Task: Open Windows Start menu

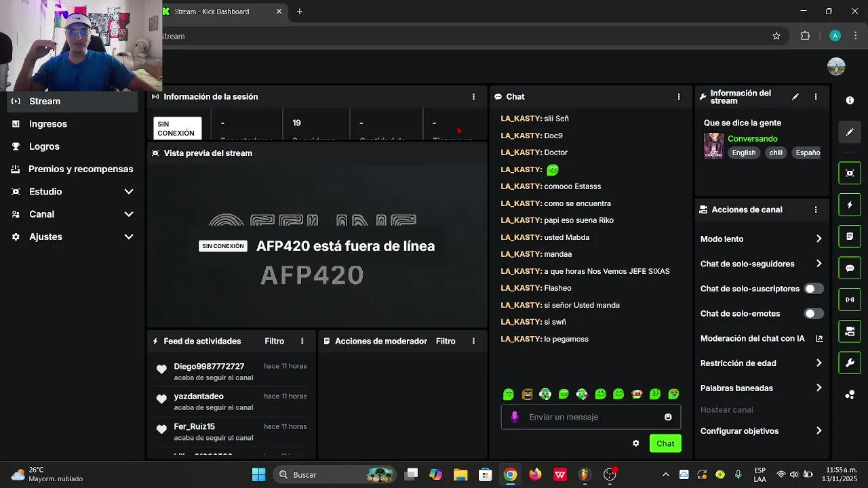Action: [x=258, y=475]
